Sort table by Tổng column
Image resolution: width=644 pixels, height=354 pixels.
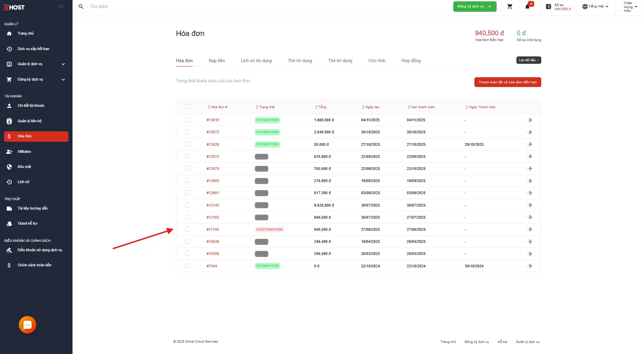pyautogui.click(x=321, y=107)
